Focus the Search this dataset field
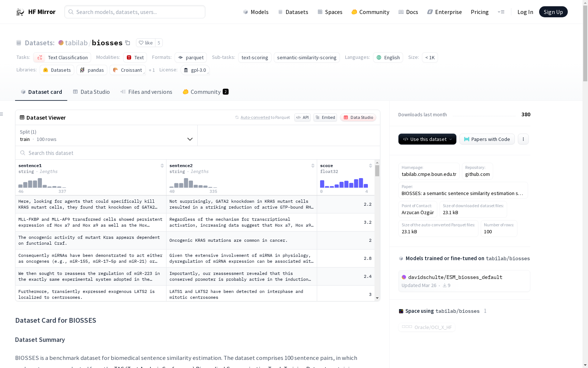The width and height of the screenshot is (588, 368). (198, 153)
